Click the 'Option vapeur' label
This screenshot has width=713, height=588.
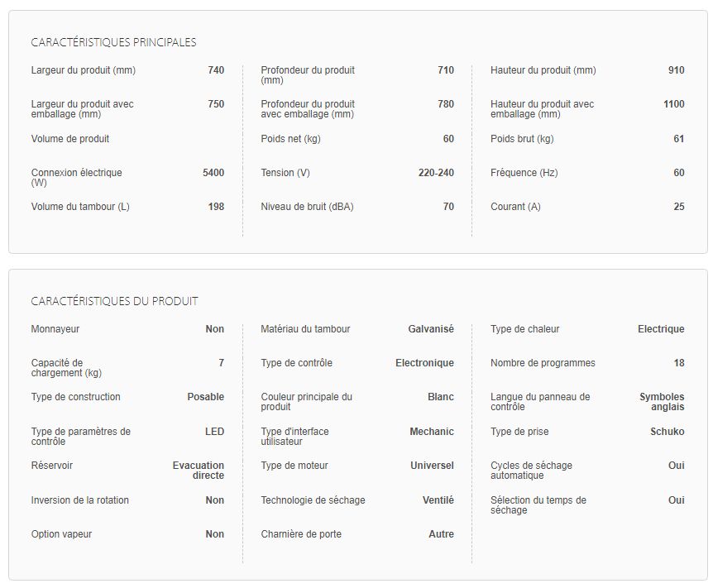point(61,534)
